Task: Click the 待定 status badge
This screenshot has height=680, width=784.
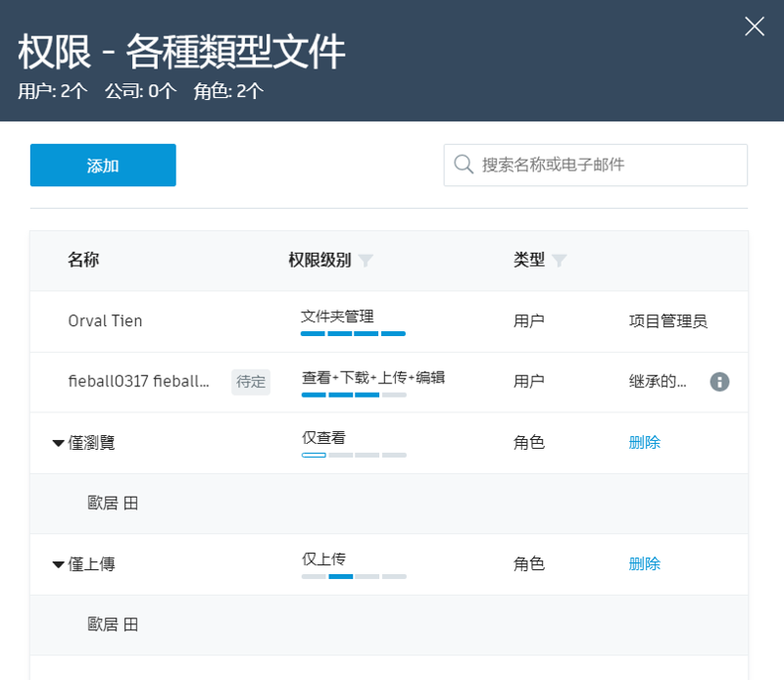Action: pyautogui.click(x=251, y=382)
